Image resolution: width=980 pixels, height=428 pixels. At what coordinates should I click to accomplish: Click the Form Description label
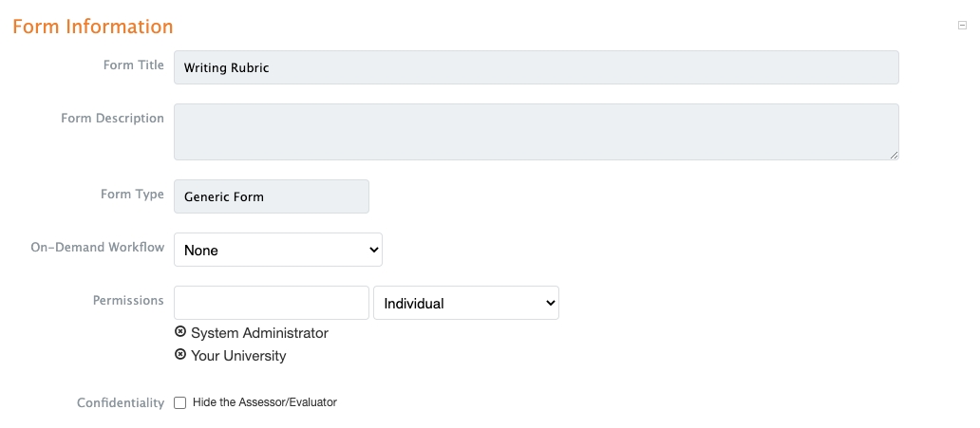(x=112, y=119)
